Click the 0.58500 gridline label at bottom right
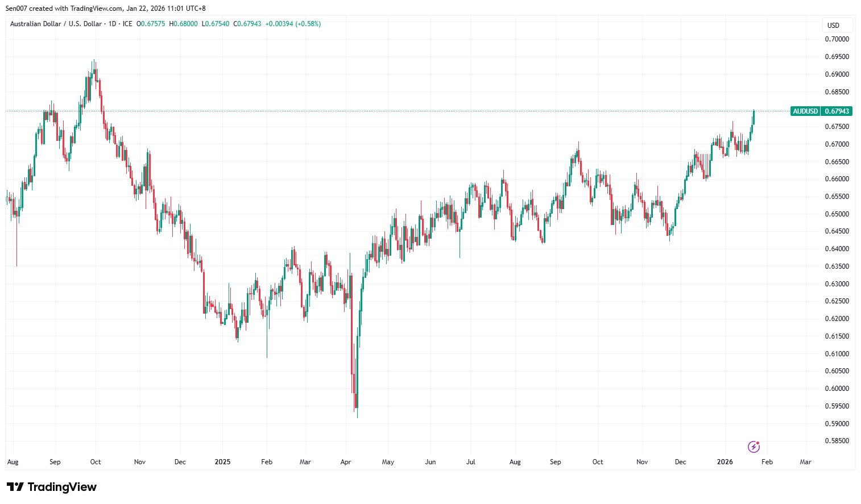The width and height of the screenshot is (861, 504). [837, 440]
